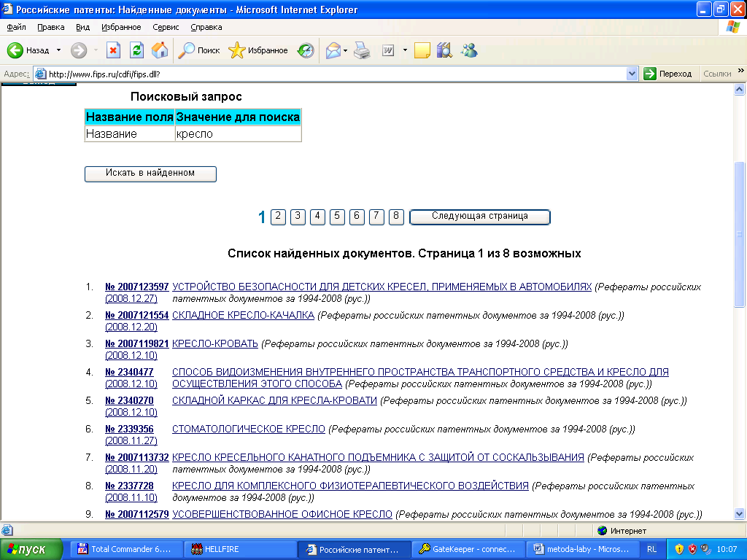Switch to metoda-laby Word taskbar button
747x560 pixels.
click(581, 549)
